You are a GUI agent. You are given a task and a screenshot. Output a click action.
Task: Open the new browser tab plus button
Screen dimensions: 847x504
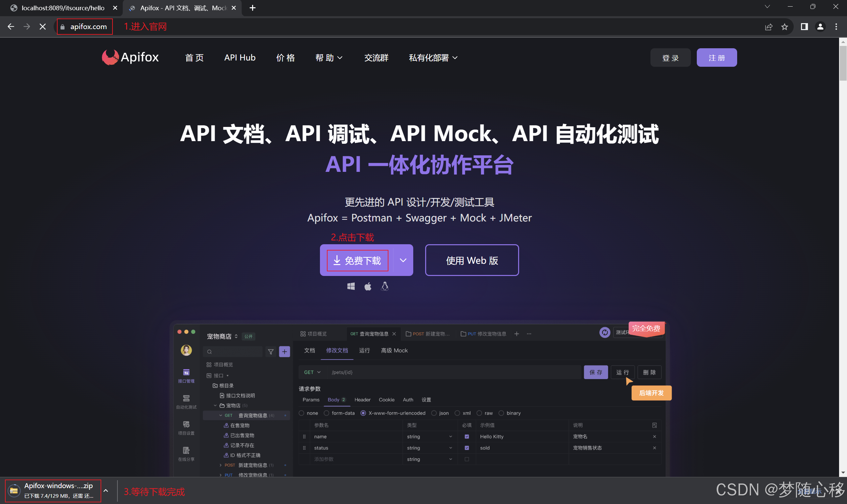pos(252,8)
